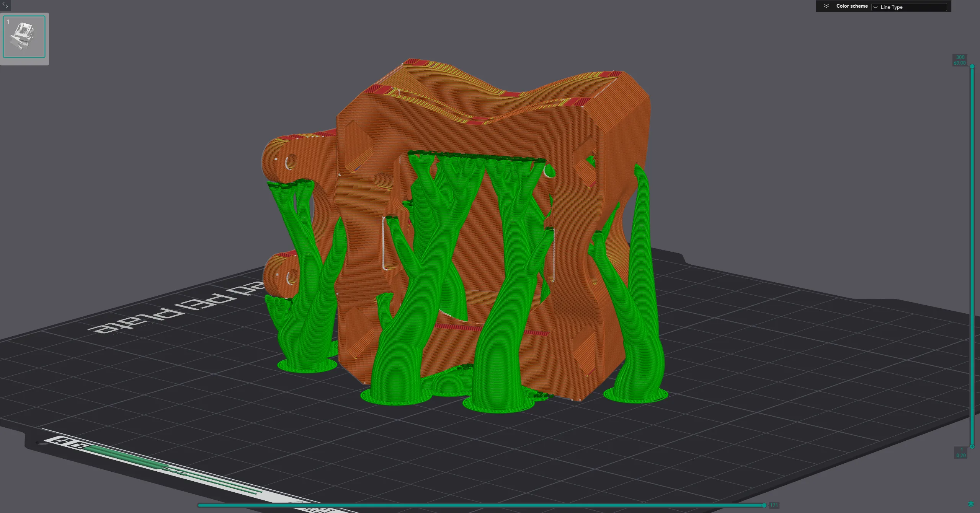Click the leftmost green tree support base
Screen dimensions: 980x513
pos(307,365)
